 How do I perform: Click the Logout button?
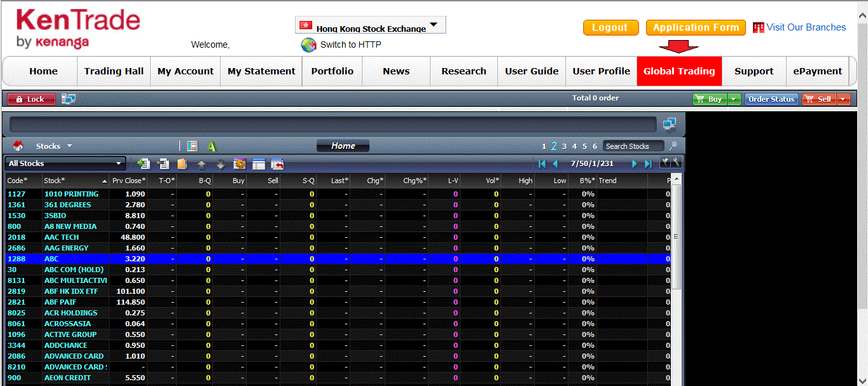[610, 27]
